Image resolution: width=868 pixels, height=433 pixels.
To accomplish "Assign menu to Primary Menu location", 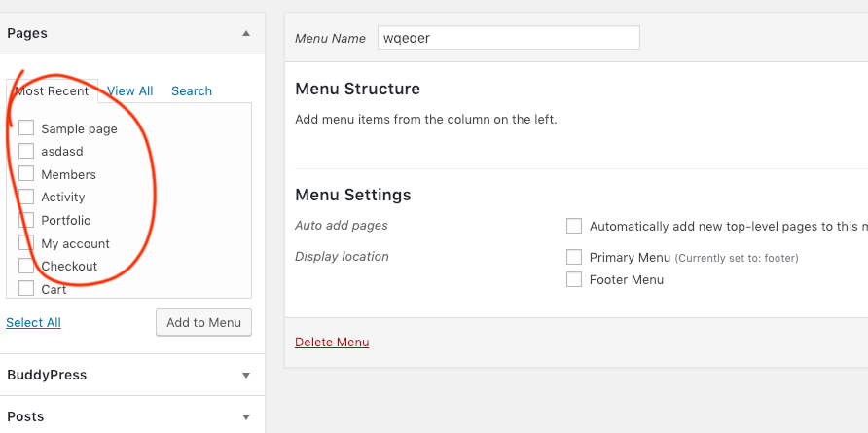I will 574,257.
